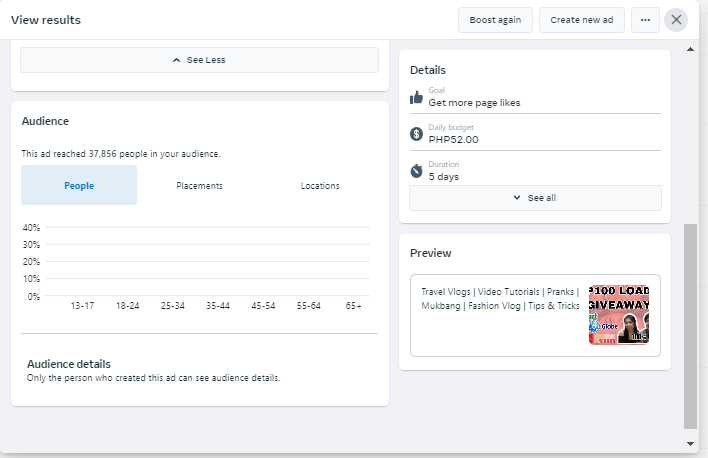Switch to the People tab
The height and width of the screenshot is (458, 708).
[x=79, y=186]
